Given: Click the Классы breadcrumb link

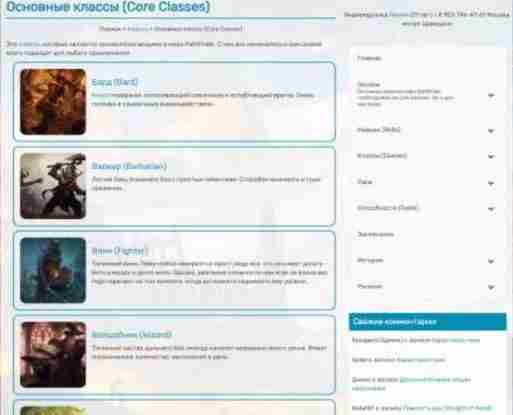Looking at the screenshot, I should tap(138, 29).
